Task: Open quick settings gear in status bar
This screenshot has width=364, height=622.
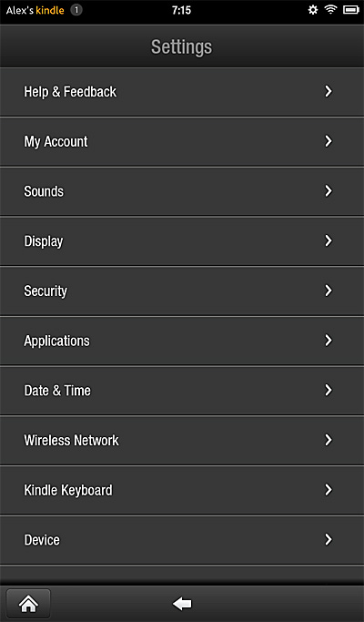Action: 313,10
